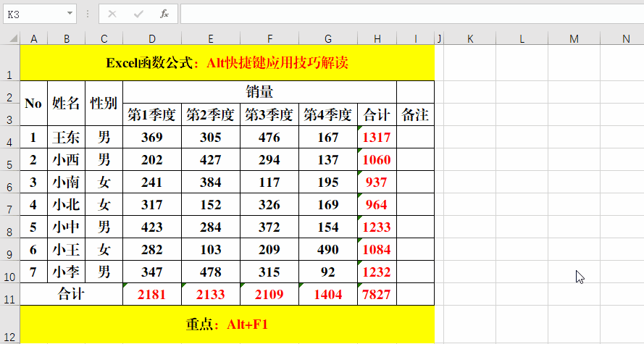The height and width of the screenshot is (344, 644).
Task: Click the column total 2181
Action: click(152, 294)
